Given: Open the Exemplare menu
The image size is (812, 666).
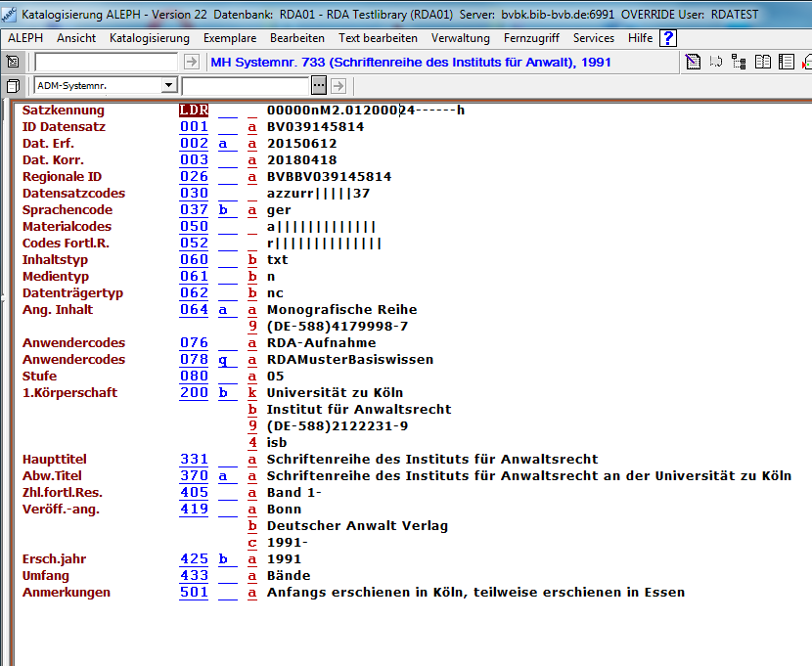Looking at the screenshot, I should pos(230,38).
